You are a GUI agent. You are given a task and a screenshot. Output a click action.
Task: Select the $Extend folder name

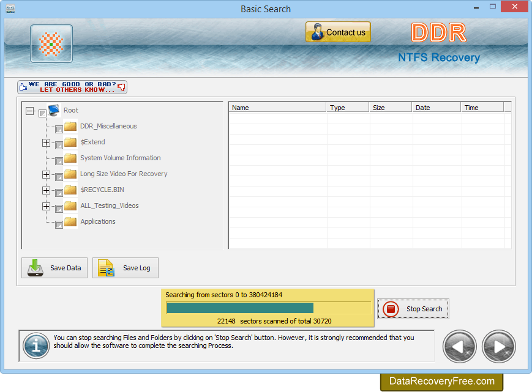(x=92, y=142)
